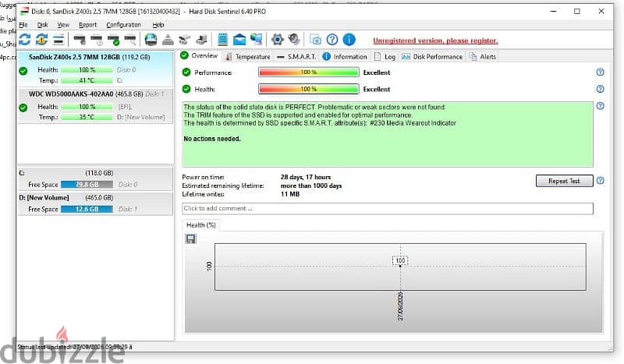The width and height of the screenshot is (624, 364).
Task: Click the two-drives clone toolbar icon
Action: pyautogui.click(x=185, y=40)
